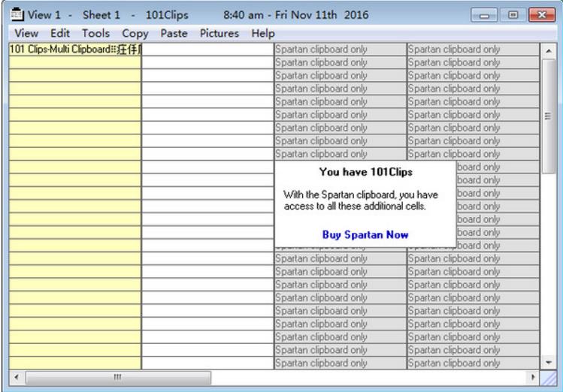Click the window resize grip corner
Viewport: 563px width, 392px height.
click(x=548, y=378)
